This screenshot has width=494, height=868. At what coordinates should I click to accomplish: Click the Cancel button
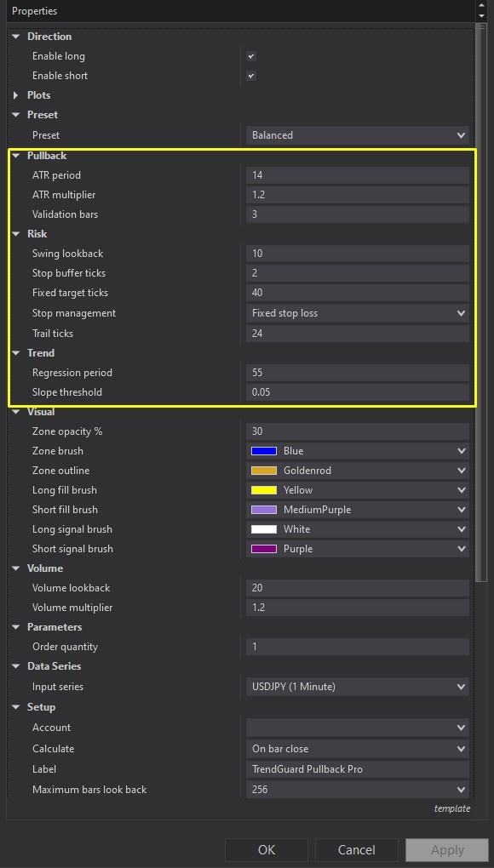tap(356, 849)
